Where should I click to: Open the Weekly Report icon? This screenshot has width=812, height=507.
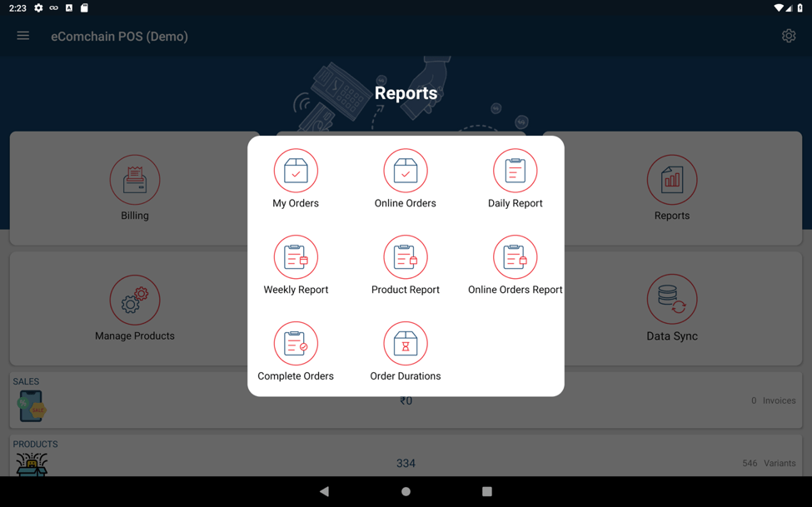(296, 257)
